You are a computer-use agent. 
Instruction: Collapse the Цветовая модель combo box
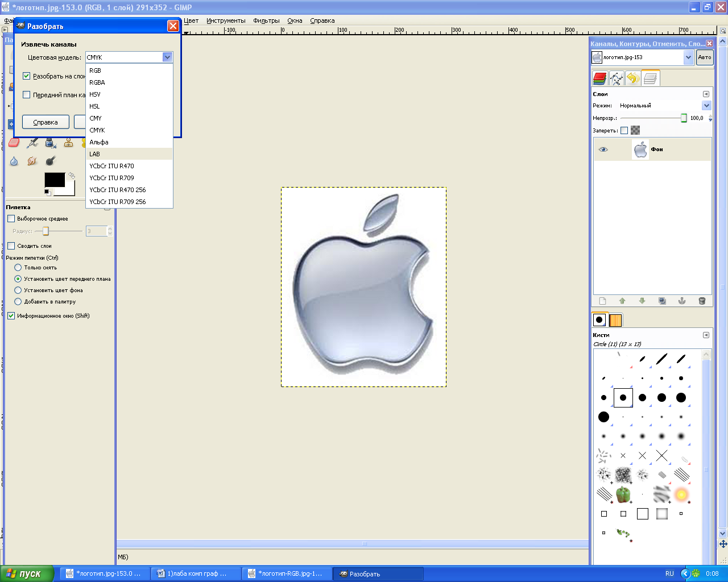tap(167, 57)
